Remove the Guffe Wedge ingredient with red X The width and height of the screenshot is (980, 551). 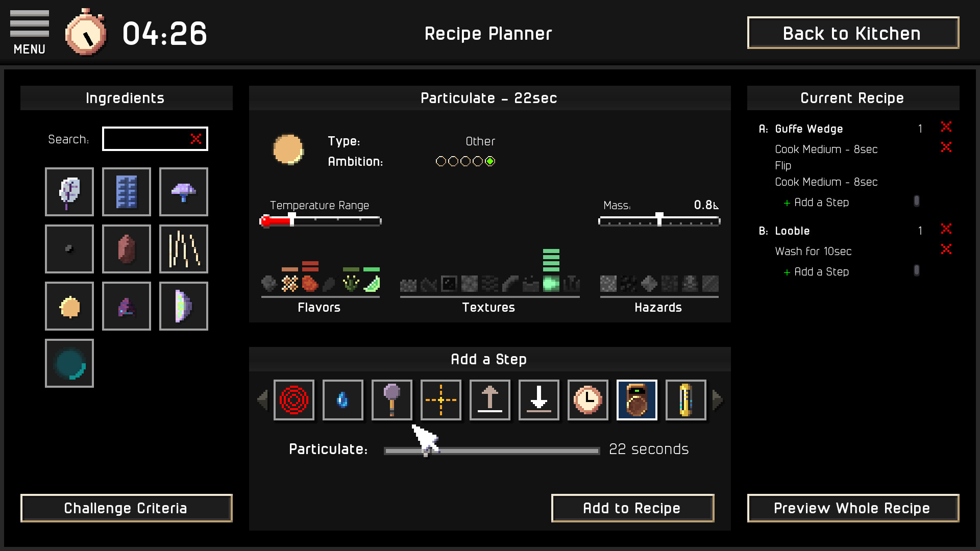946,127
